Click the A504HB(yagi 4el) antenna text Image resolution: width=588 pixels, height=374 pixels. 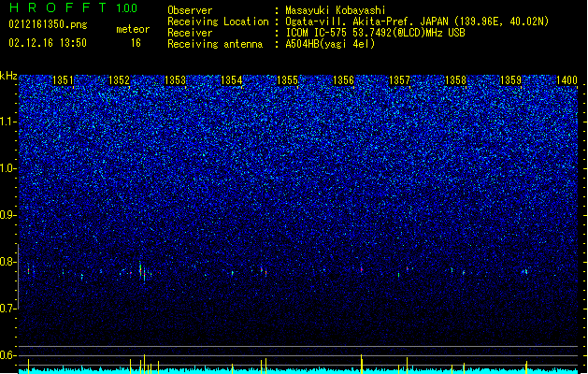coord(330,44)
